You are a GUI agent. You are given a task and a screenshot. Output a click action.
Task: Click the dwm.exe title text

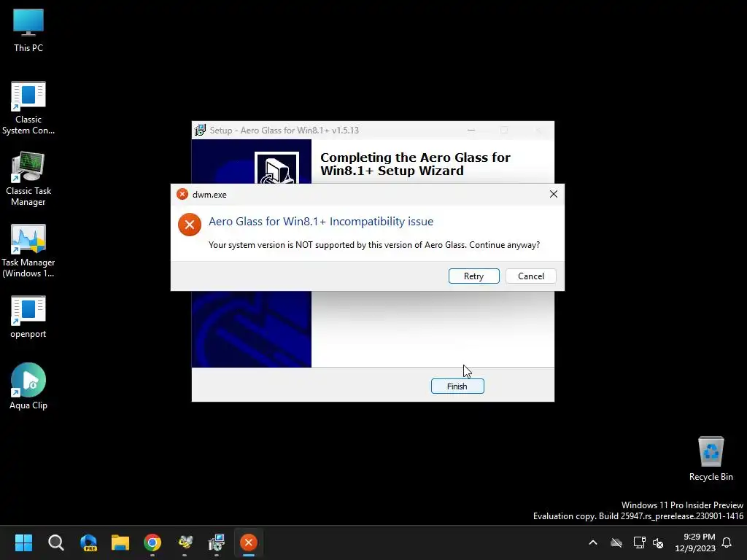point(209,194)
